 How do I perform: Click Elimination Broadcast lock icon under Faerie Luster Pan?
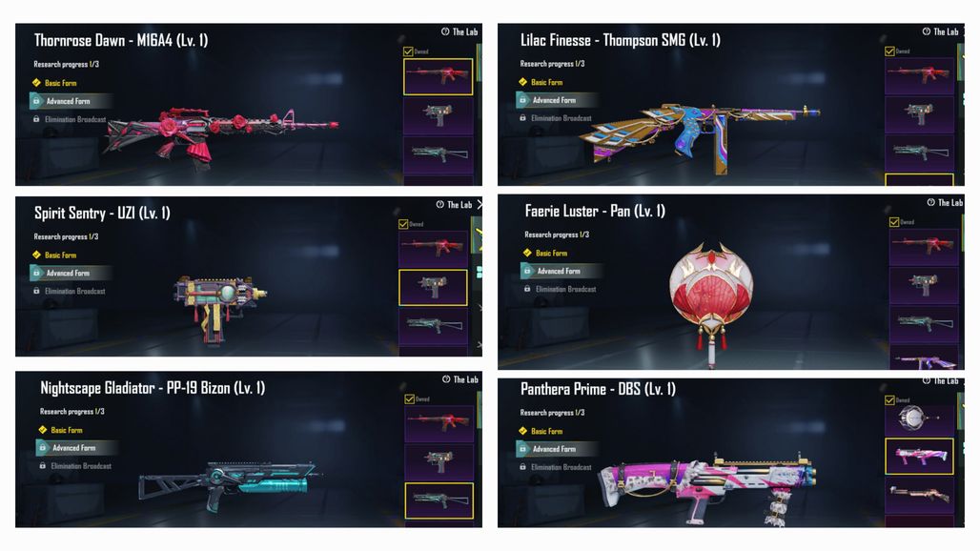click(x=527, y=289)
